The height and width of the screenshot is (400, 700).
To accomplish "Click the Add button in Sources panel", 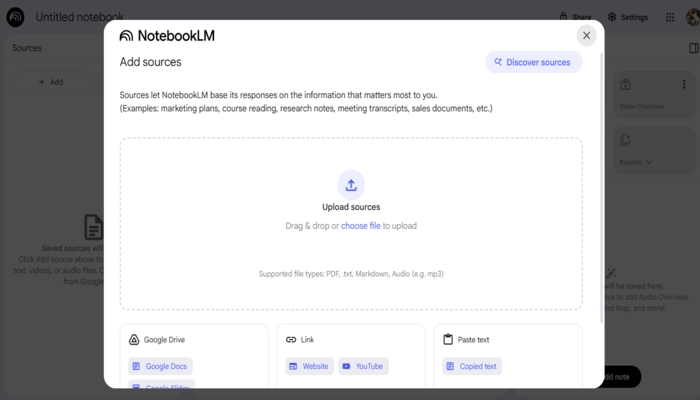I will (51, 82).
